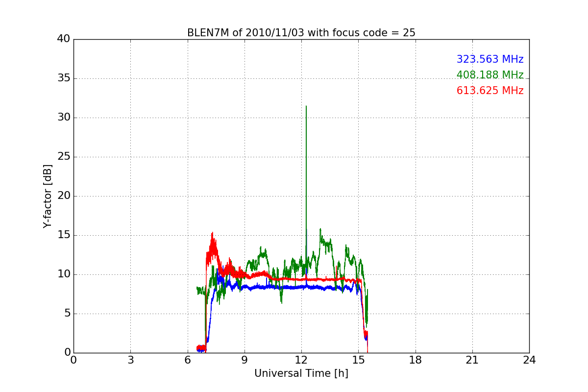This screenshot has width=588, height=392.
Task: Click x-axis tick label 24
Action: coord(529,360)
